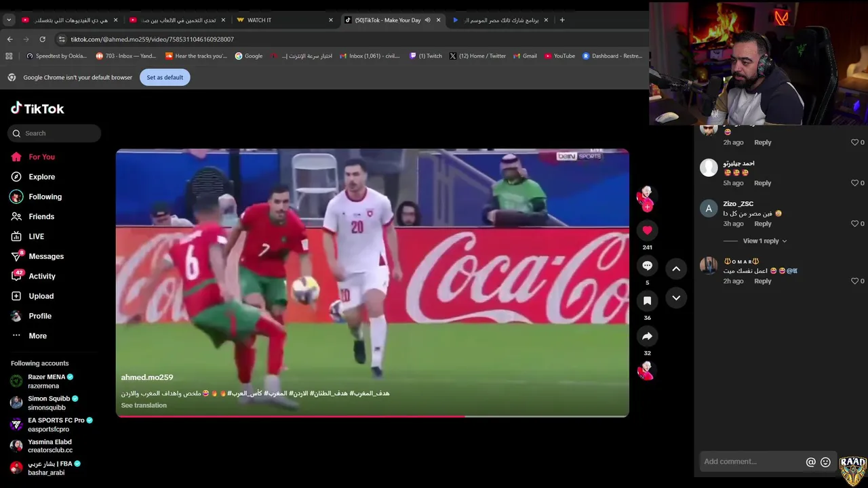The width and height of the screenshot is (868, 488).
Task: Follow creator via plus badge on avatar
Action: (x=647, y=207)
